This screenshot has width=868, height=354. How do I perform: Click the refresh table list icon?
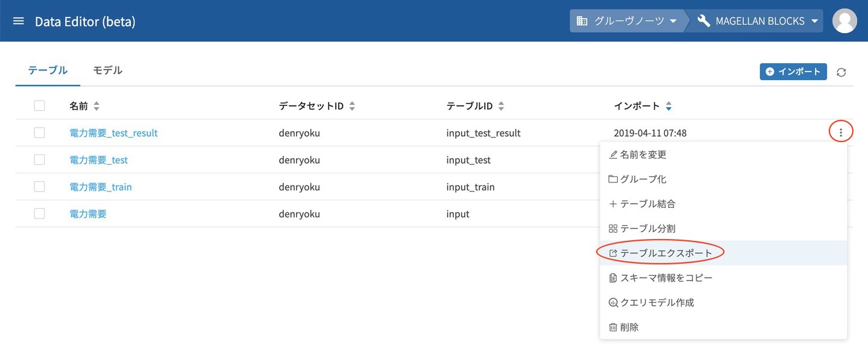coord(841,72)
